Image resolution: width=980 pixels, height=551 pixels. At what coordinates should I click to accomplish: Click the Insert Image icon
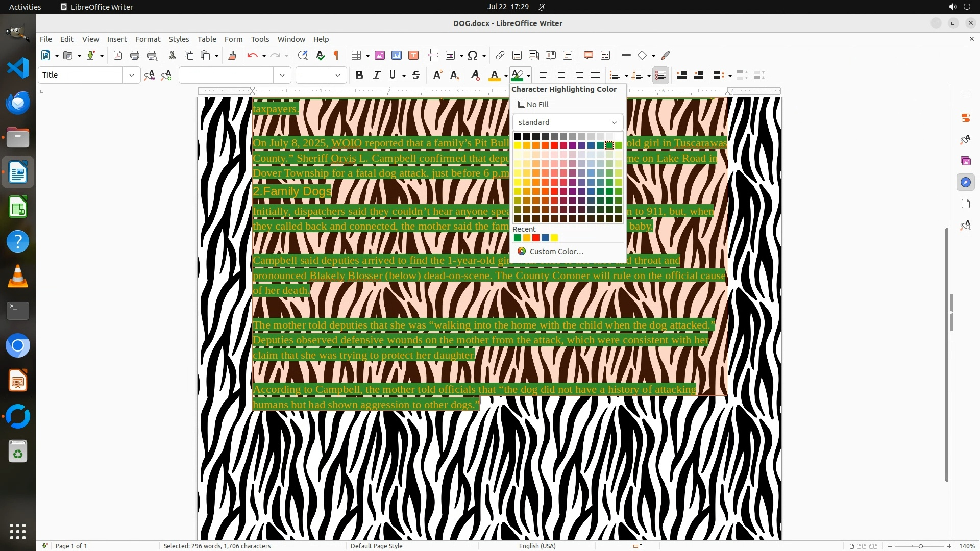380,56
